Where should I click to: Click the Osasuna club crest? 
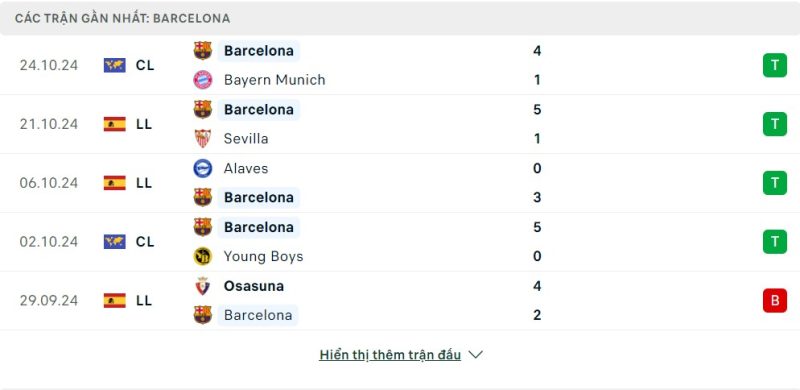click(203, 286)
